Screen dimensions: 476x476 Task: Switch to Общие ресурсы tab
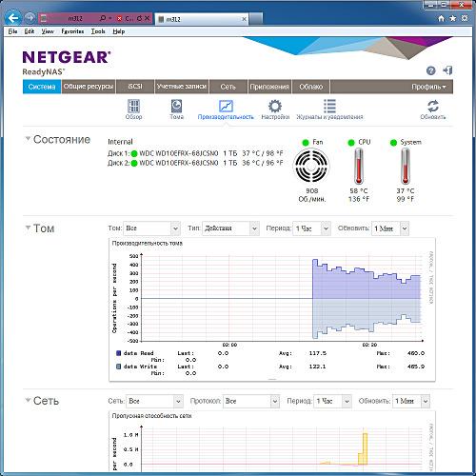pyautogui.click(x=89, y=87)
